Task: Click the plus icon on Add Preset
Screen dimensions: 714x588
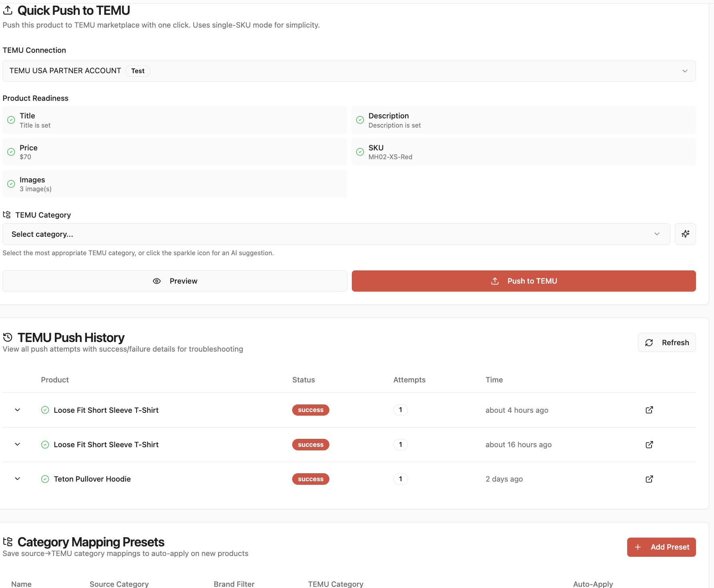Action: coord(638,547)
